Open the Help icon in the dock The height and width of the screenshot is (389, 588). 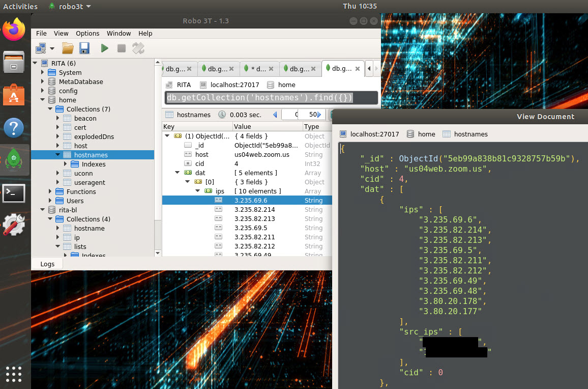(x=14, y=128)
